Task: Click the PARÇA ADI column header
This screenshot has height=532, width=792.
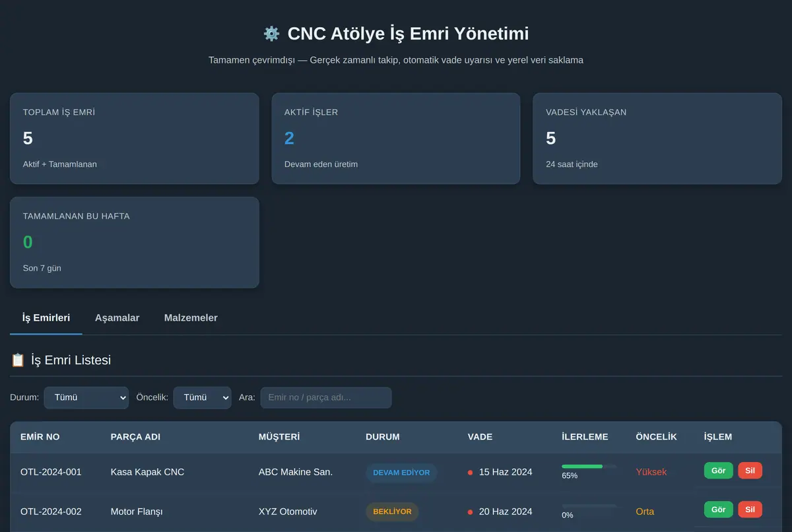Action: pos(135,437)
